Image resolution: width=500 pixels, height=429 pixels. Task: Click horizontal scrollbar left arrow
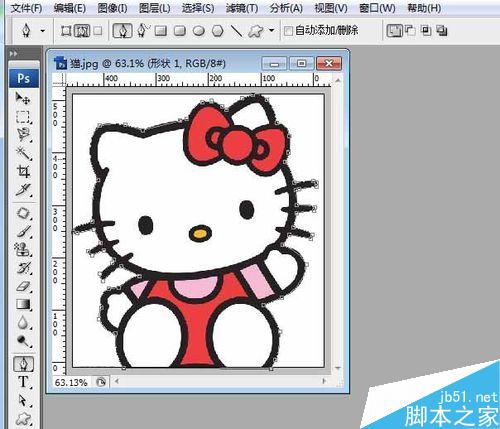[116, 381]
